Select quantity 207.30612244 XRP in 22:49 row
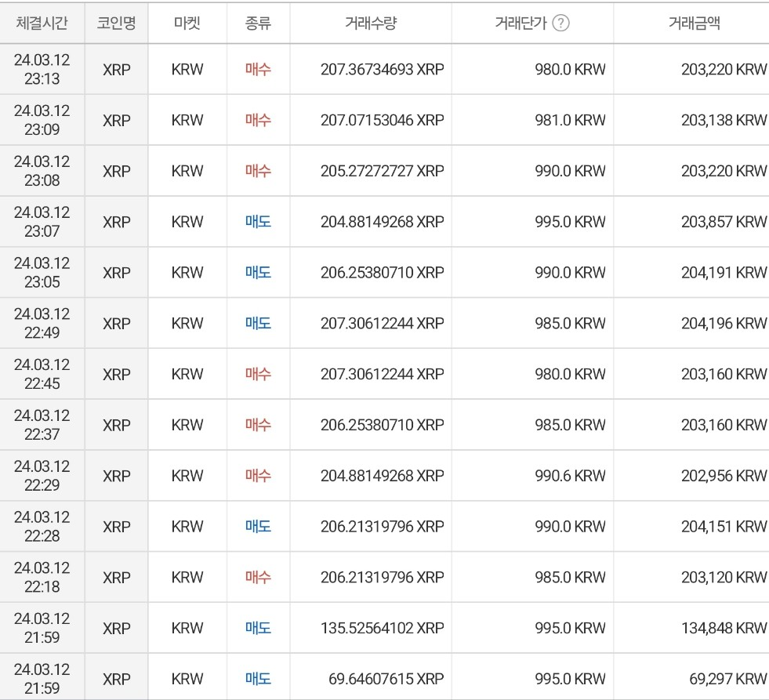769x700 pixels. click(x=382, y=323)
